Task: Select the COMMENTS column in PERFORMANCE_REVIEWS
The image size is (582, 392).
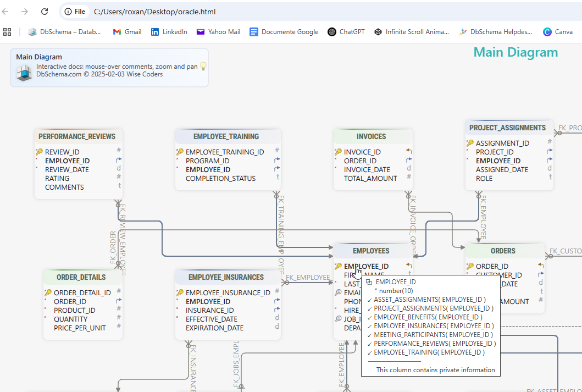Action: [64, 187]
